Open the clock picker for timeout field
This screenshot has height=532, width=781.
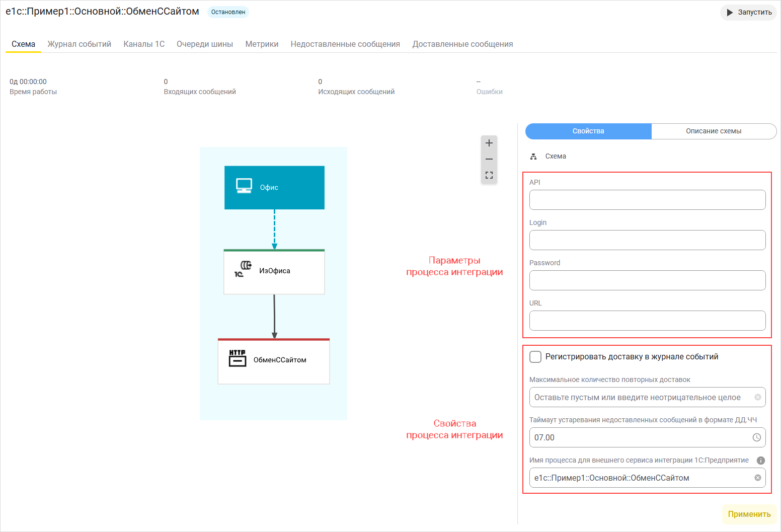[756, 437]
